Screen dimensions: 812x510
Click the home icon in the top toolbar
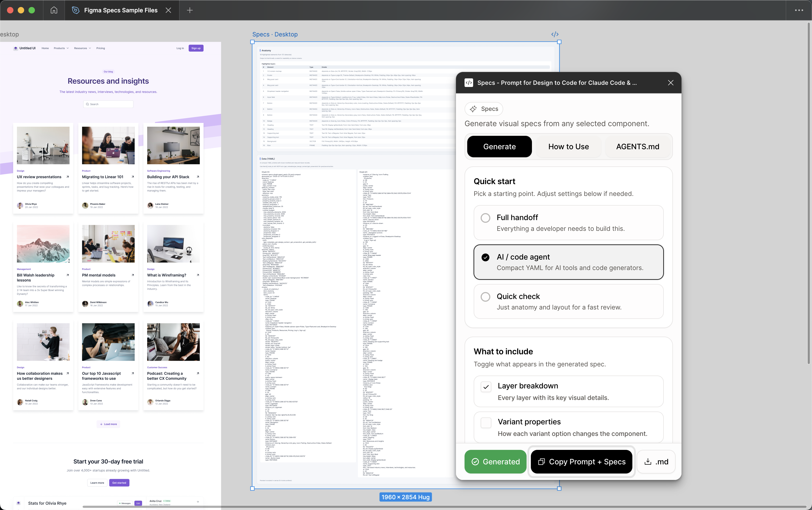54,10
